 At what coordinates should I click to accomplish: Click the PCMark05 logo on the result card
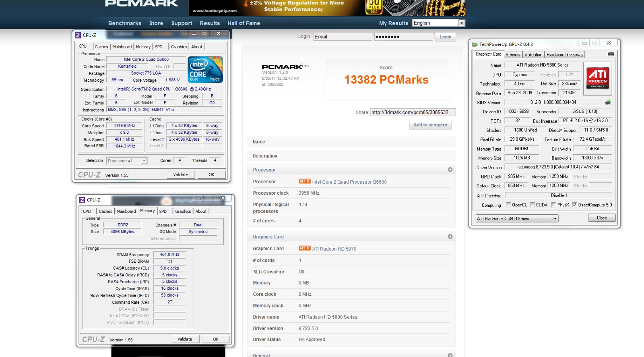coord(285,66)
